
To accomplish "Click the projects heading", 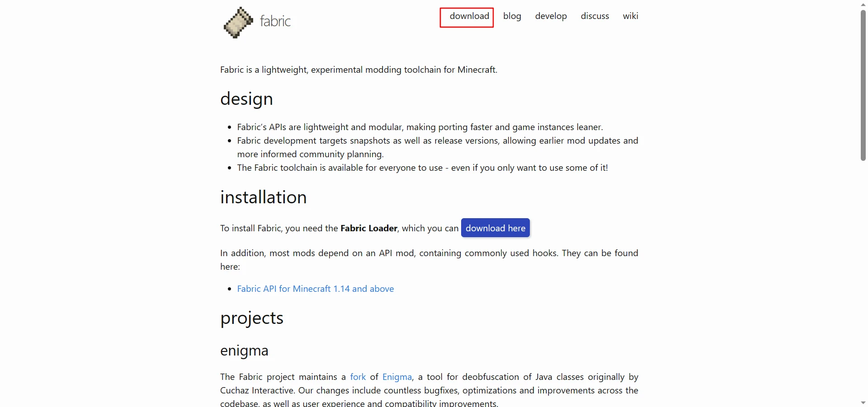I will click(x=252, y=318).
